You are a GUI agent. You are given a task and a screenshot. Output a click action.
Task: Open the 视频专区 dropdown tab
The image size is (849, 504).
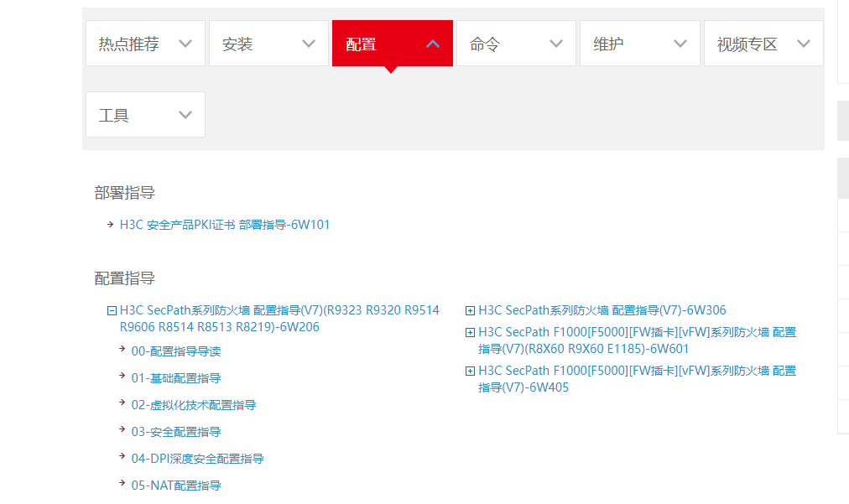tap(763, 44)
